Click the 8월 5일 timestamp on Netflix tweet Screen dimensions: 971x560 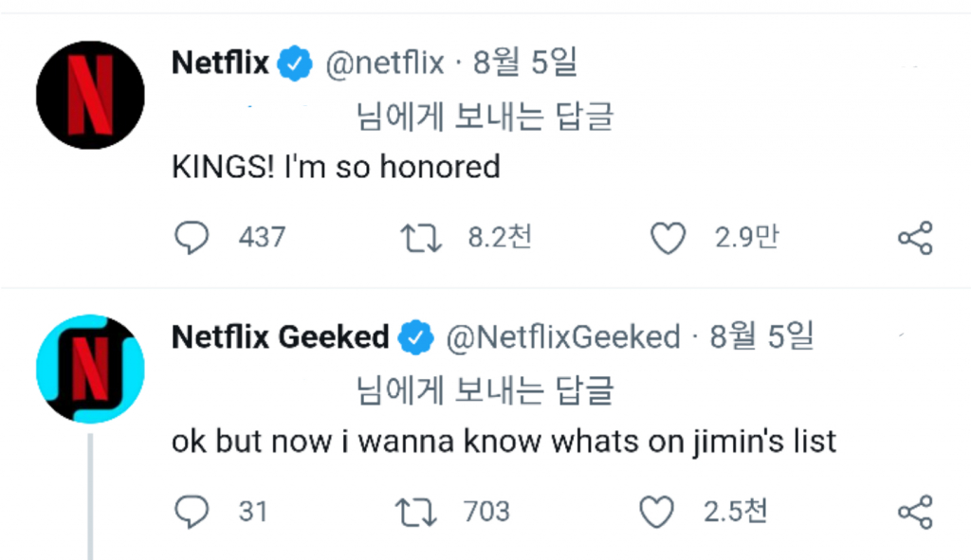527,63
